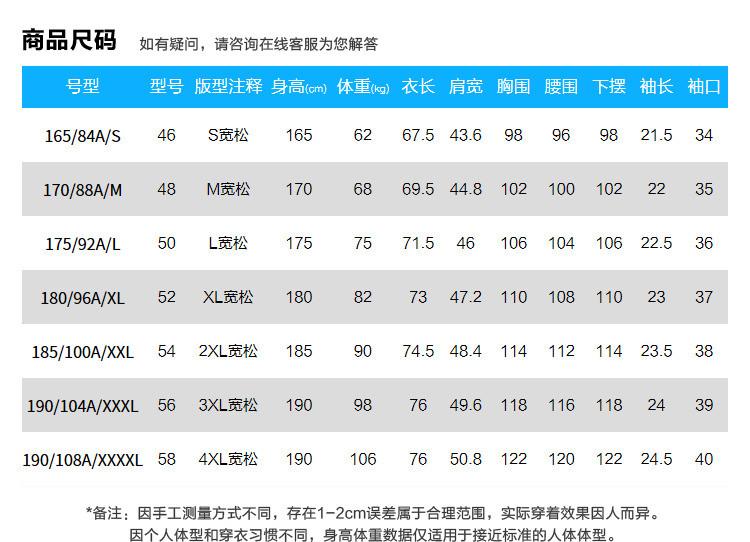Select the 身高(cm) column header
The image size is (750, 542).
point(299,87)
